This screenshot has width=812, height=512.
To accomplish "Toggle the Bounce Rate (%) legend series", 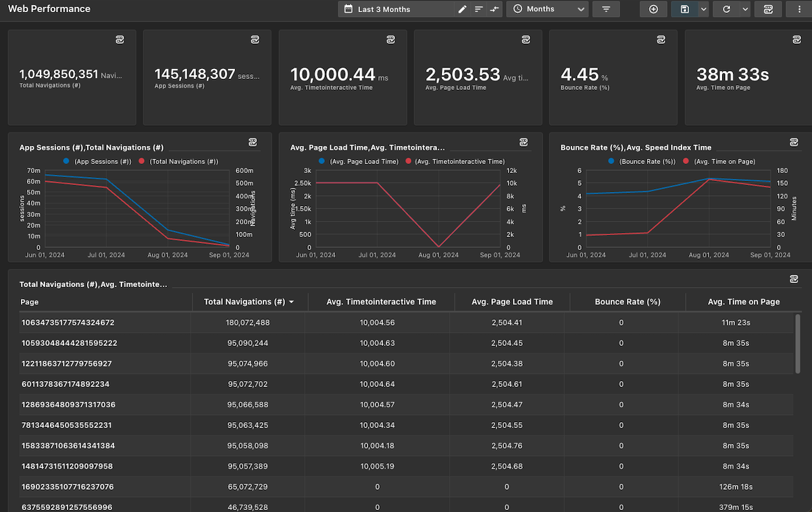I will [642, 161].
